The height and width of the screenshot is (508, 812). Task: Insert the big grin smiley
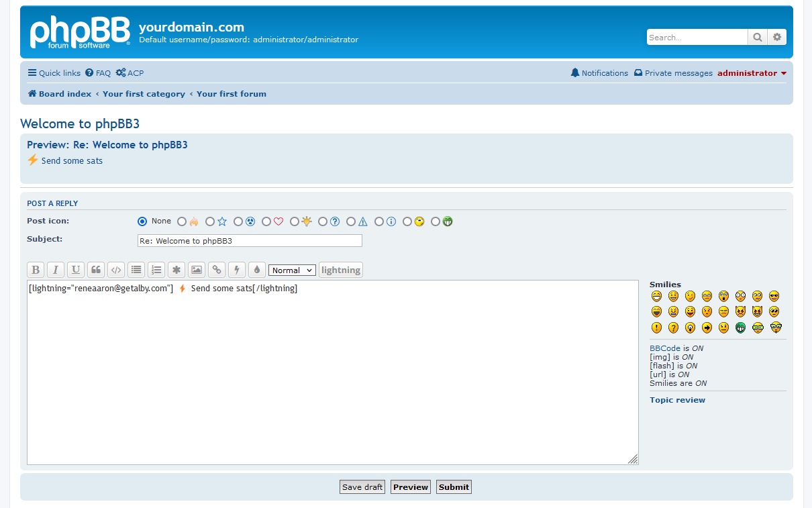656,296
